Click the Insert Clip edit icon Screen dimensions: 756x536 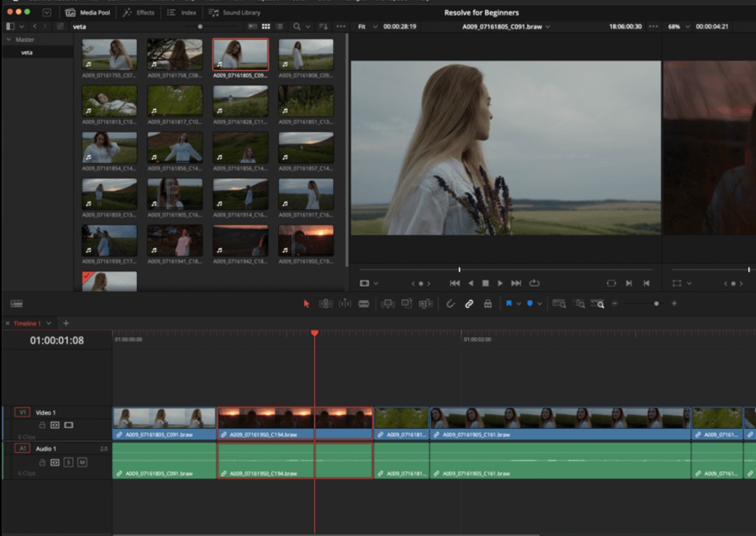(x=387, y=304)
